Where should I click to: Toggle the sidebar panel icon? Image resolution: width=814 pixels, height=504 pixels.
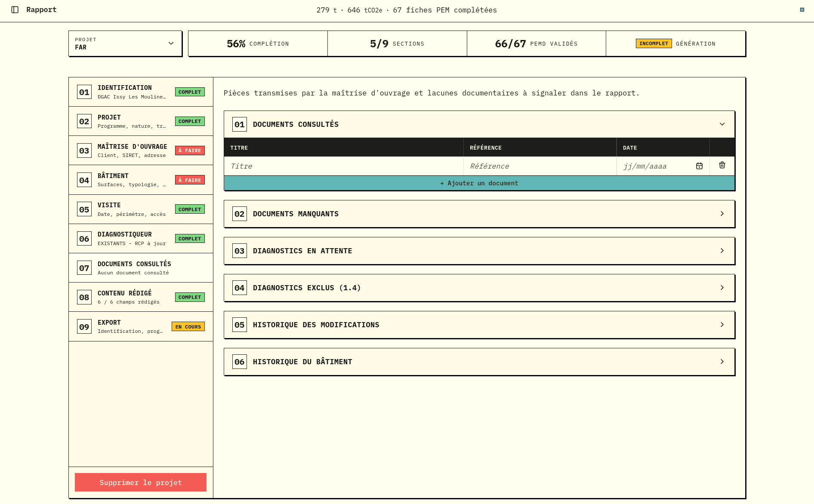click(15, 10)
